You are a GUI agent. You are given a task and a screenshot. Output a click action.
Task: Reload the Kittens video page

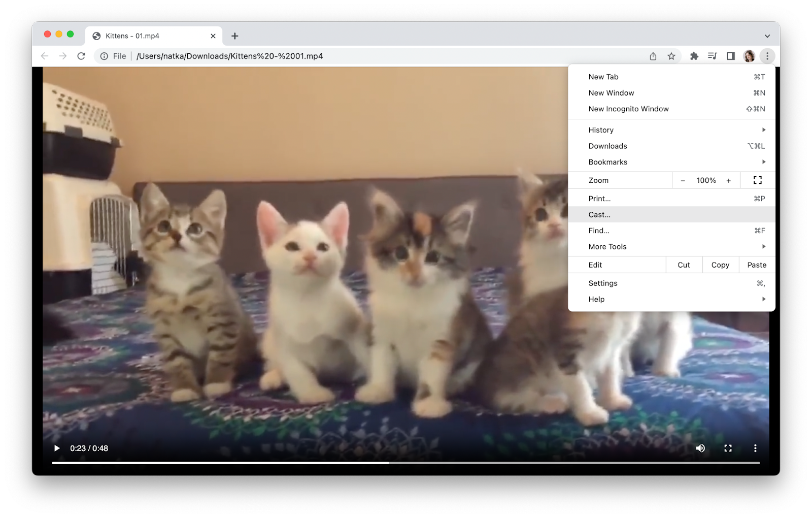(x=81, y=56)
